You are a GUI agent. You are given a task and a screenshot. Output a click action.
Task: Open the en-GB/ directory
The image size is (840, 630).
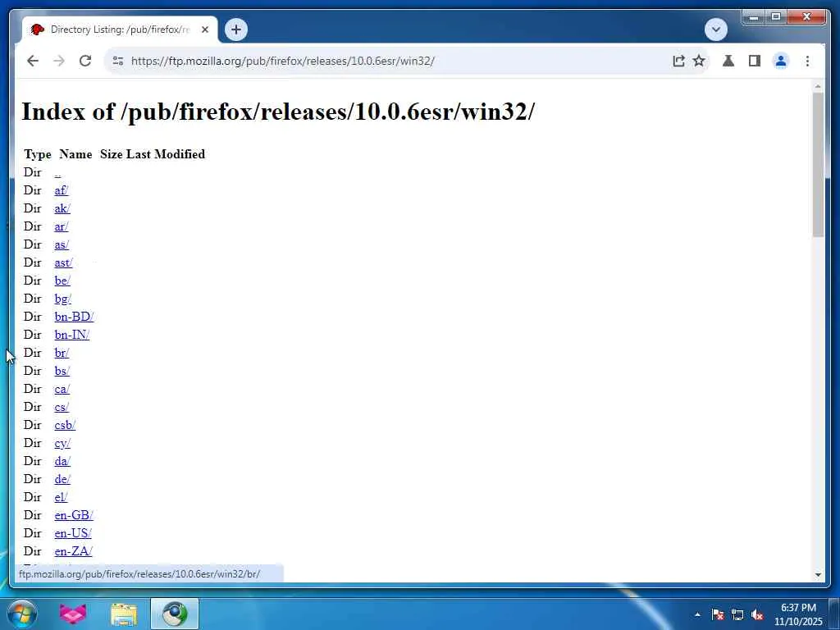point(74,515)
